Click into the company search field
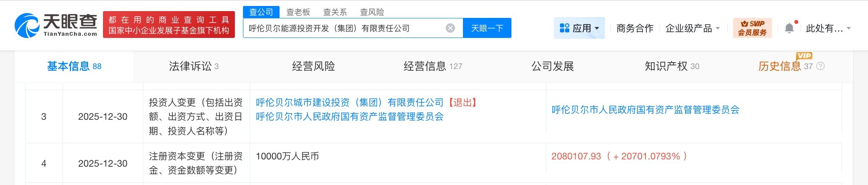The width and height of the screenshot is (868, 185). click(345, 28)
